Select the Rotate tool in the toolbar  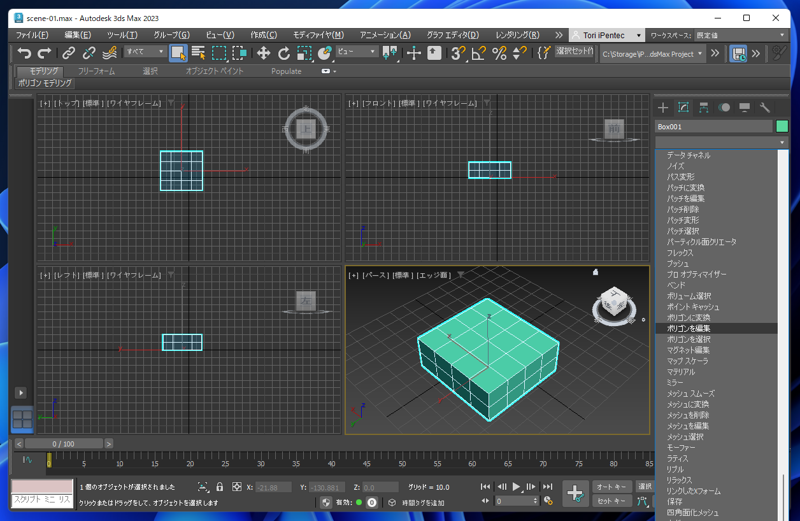(x=284, y=53)
